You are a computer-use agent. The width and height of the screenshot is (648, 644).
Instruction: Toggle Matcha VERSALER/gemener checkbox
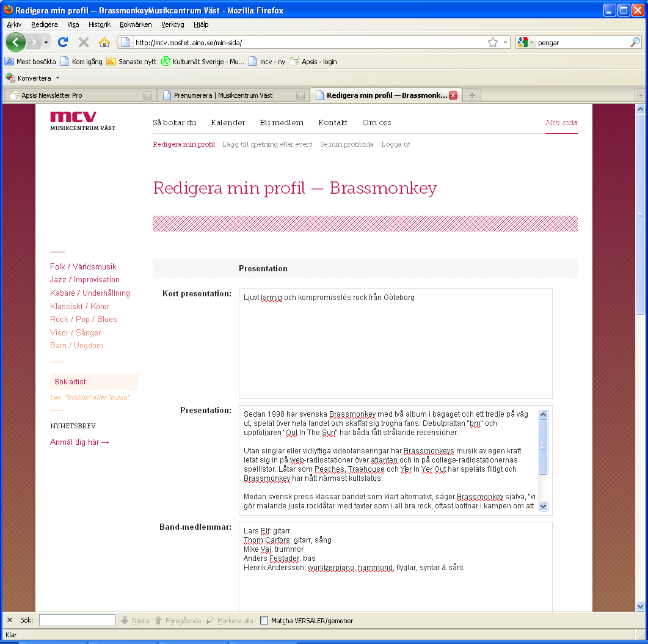pyautogui.click(x=264, y=620)
